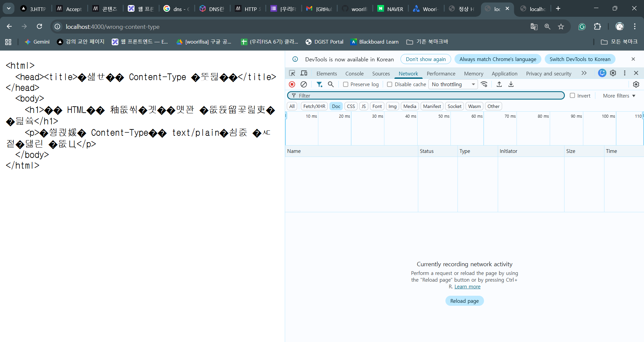The image size is (644, 342).
Task: Dismiss the Korean language notification bar
Action: coord(633,59)
